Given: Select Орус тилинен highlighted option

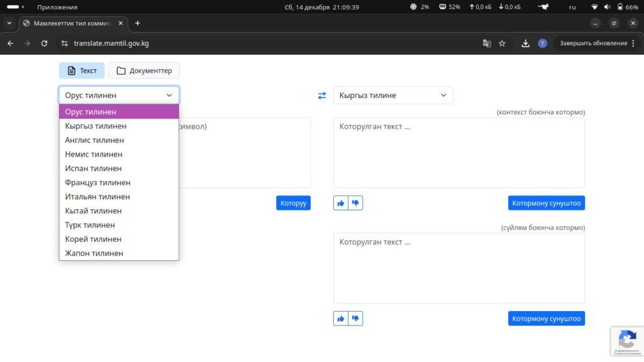Looking at the screenshot, I should click(119, 112).
